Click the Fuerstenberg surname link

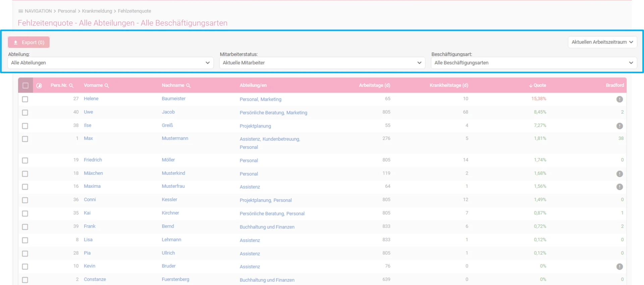[x=175, y=279]
